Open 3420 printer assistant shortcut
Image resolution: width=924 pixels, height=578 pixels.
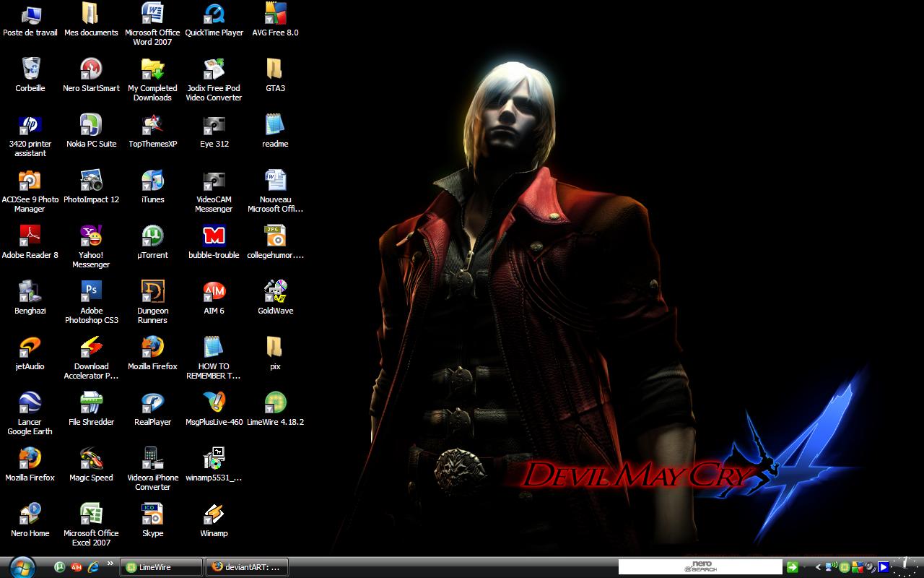click(x=30, y=136)
